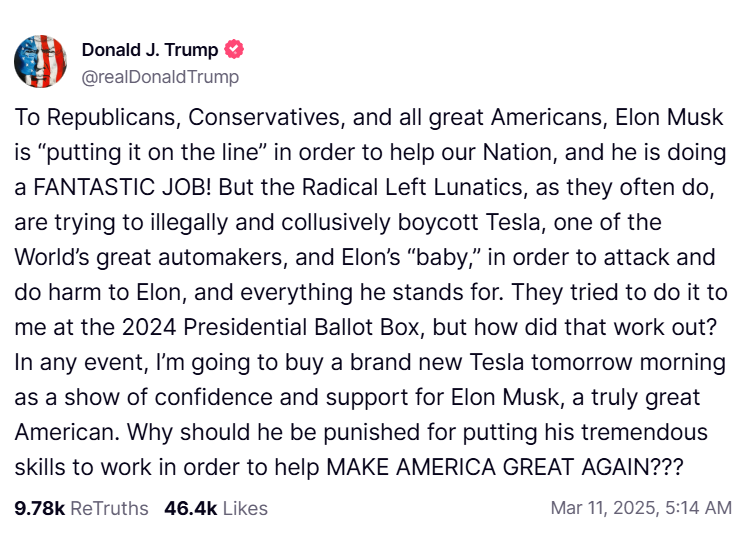Click the 9.78k ReTruths number

[x=40, y=508]
